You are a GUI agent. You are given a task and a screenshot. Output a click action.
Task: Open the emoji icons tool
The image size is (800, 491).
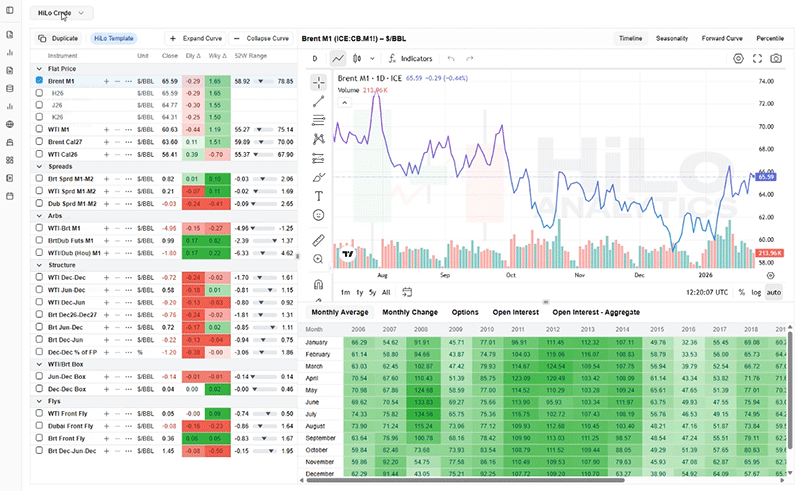click(x=319, y=215)
